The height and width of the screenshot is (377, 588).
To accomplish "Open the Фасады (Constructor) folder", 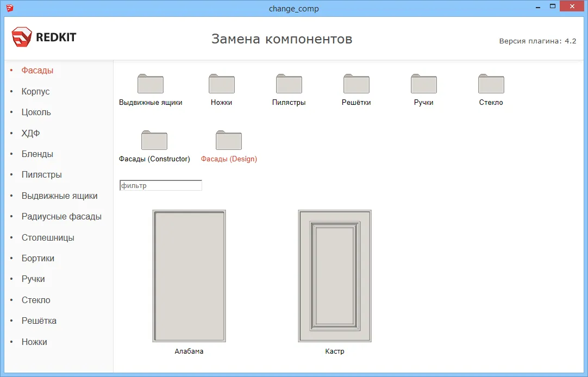I will pyautogui.click(x=154, y=141).
